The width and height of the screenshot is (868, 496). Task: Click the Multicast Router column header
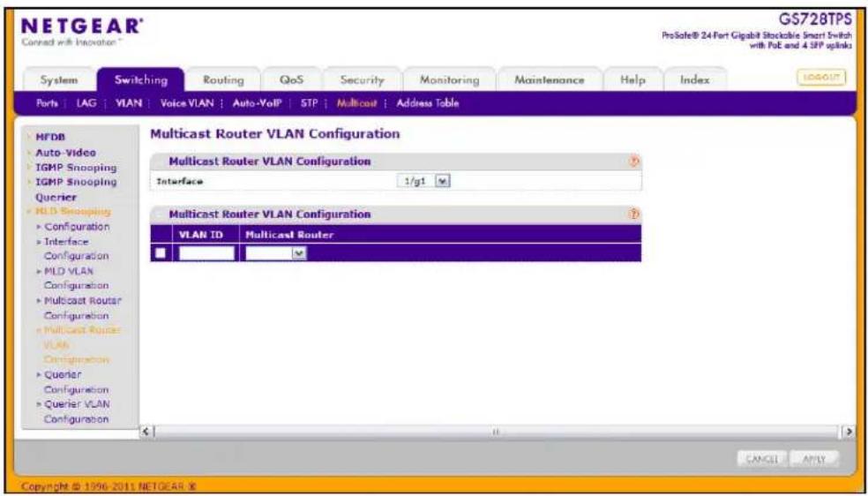[289, 235]
